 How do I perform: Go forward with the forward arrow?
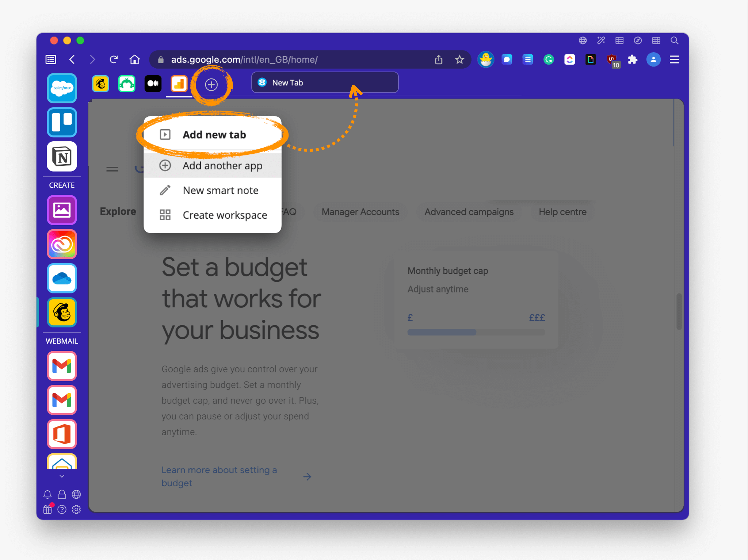(x=92, y=60)
